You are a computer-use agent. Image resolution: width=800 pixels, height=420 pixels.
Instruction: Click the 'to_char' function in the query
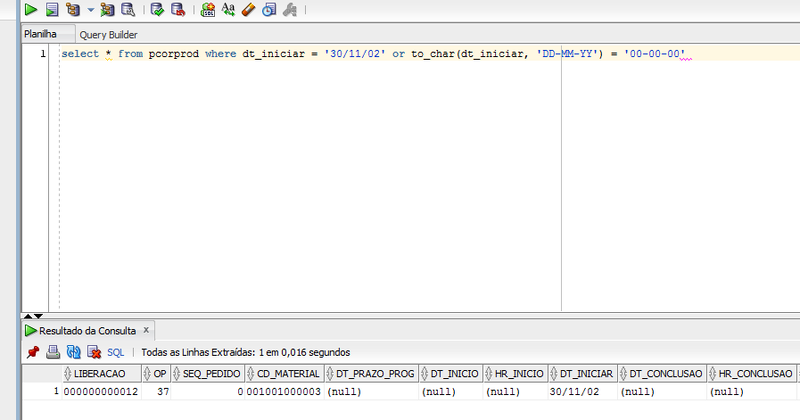[433, 54]
